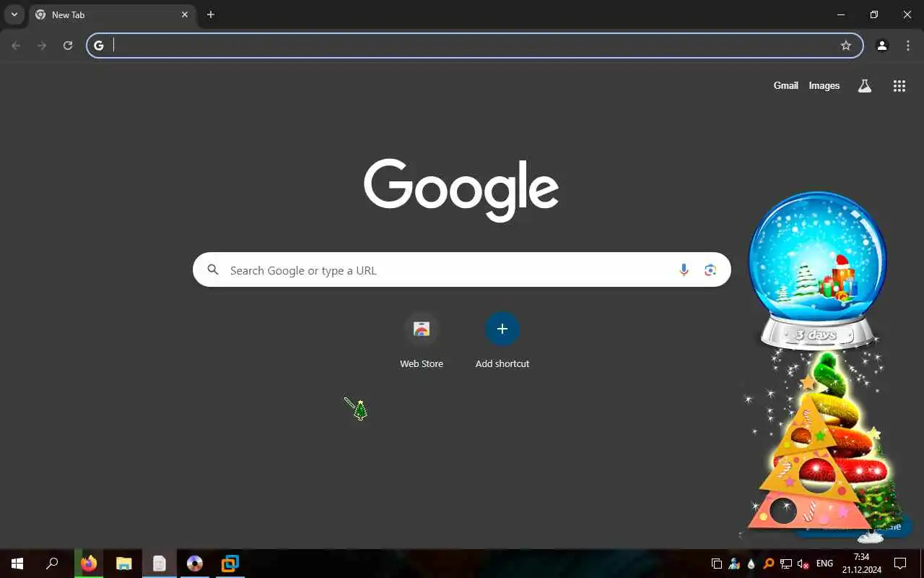This screenshot has width=924, height=578.
Task: Switch input language ENG indicator
Action: point(824,564)
